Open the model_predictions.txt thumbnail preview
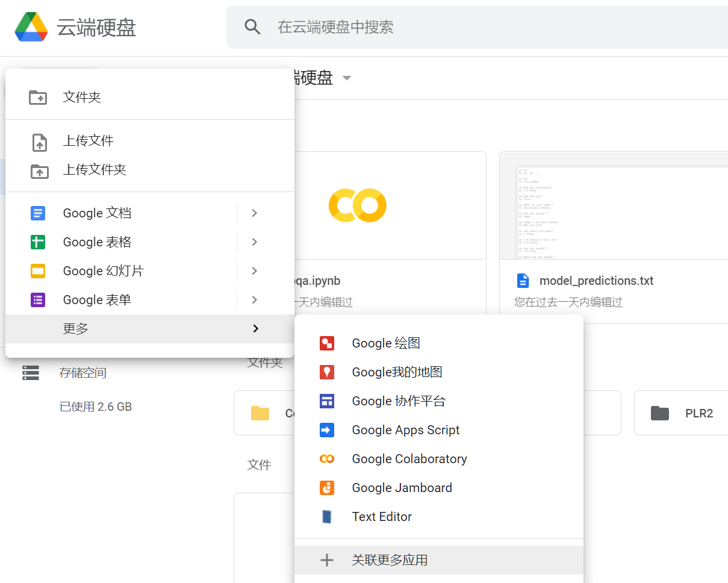Image resolution: width=728 pixels, height=583 pixels. (614, 205)
